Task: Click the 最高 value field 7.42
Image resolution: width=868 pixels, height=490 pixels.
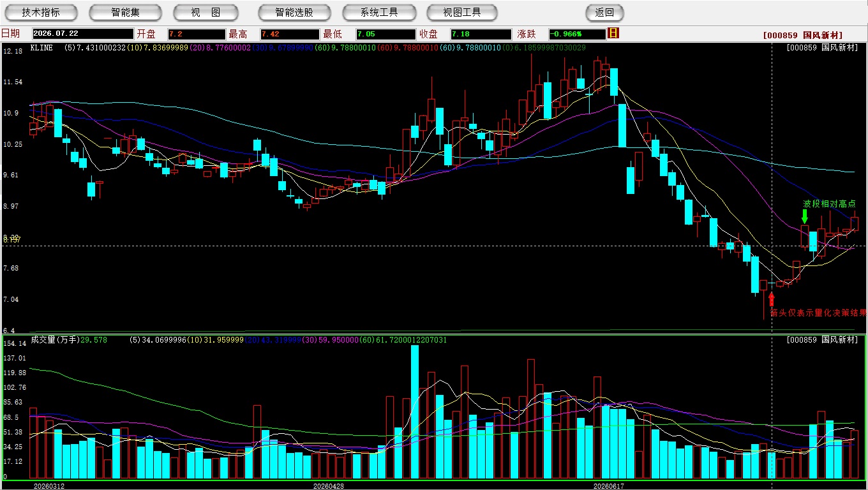Action: [x=289, y=34]
